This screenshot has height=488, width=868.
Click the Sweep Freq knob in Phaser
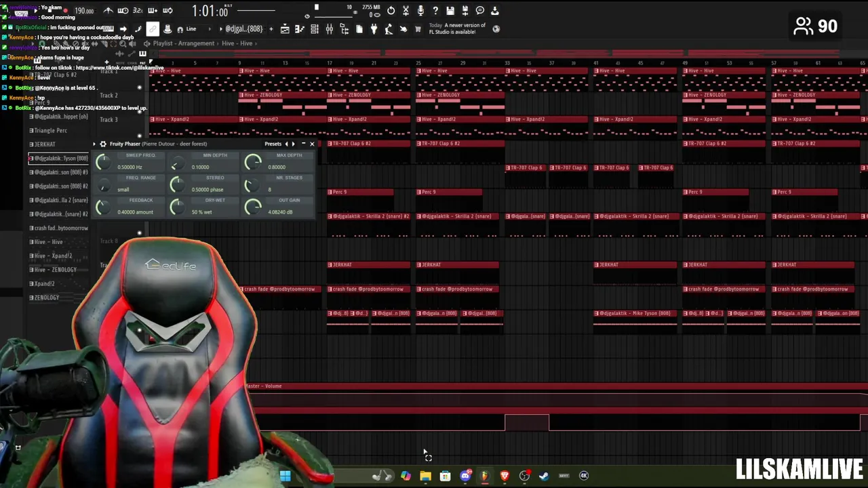(x=102, y=163)
